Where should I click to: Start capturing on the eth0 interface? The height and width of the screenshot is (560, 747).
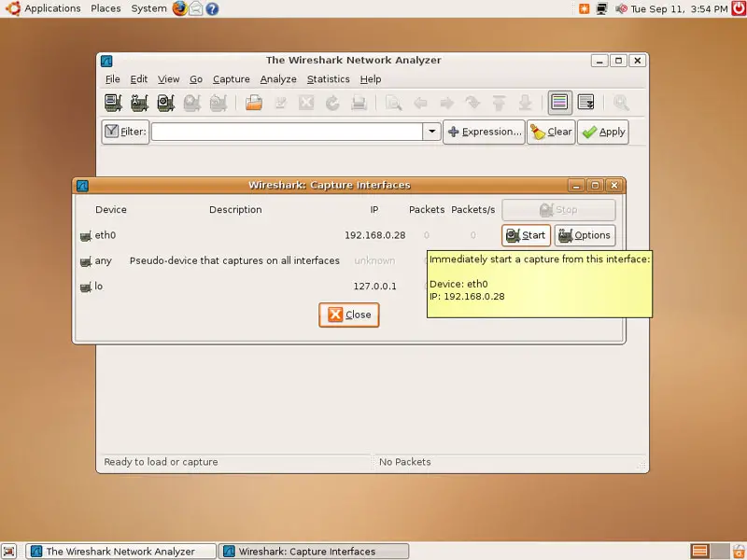tap(526, 235)
